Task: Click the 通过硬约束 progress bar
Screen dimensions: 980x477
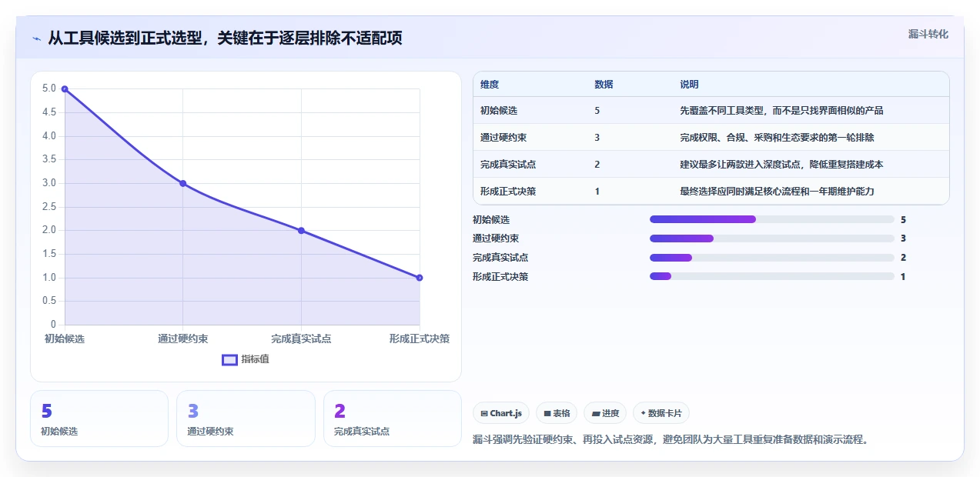Action: (x=772, y=239)
